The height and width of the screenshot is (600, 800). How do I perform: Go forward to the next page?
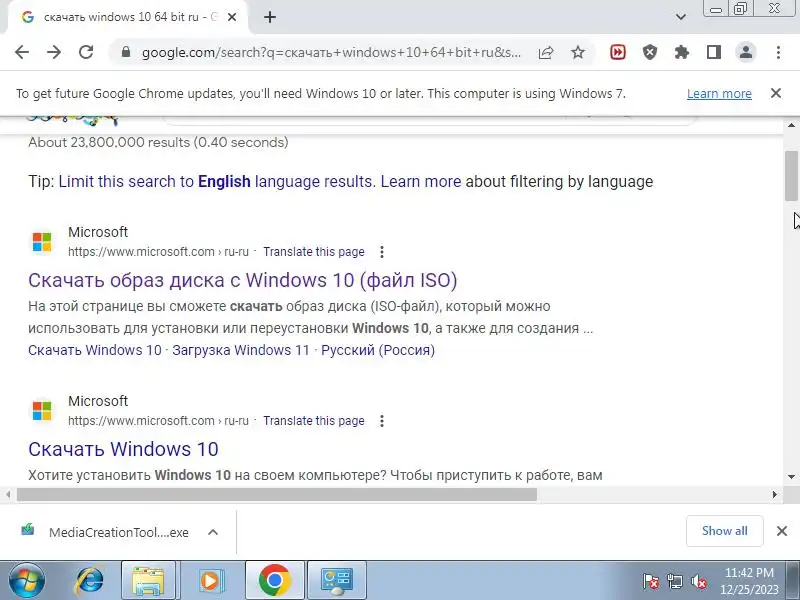click(54, 52)
